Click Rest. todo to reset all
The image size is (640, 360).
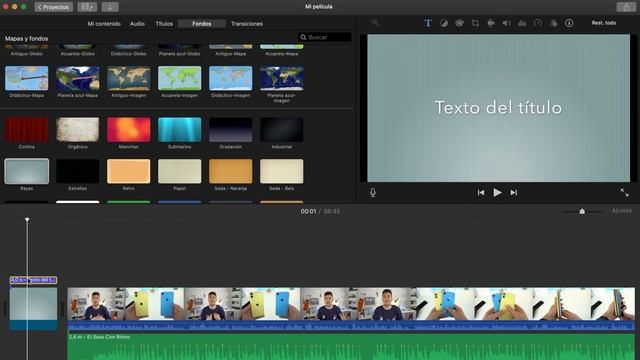pyautogui.click(x=604, y=23)
